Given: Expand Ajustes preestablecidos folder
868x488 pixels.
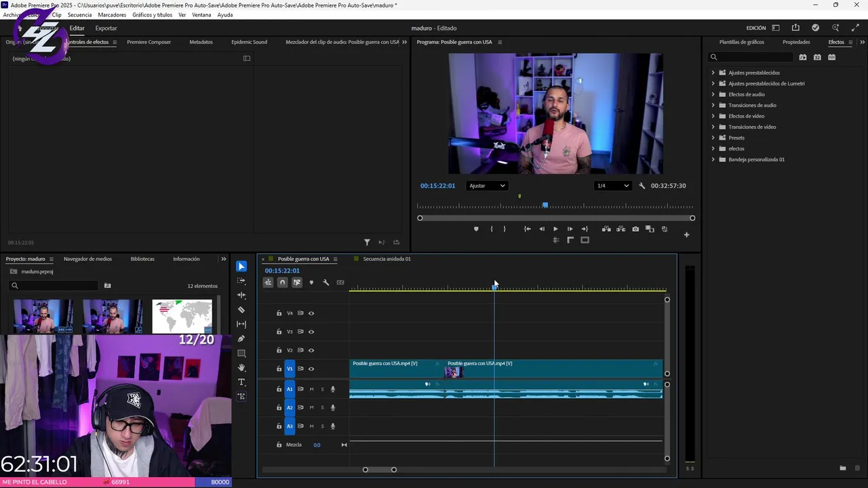Looking at the screenshot, I should pyautogui.click(x=713, y=73).
